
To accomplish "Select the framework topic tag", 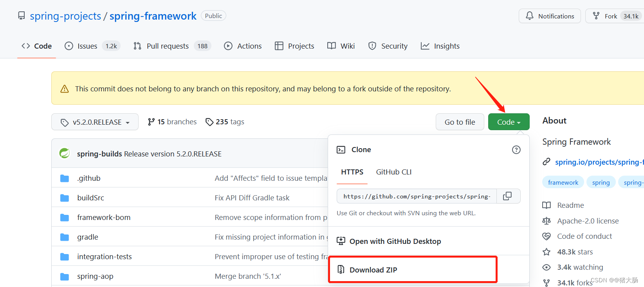I will pos(563,182).
